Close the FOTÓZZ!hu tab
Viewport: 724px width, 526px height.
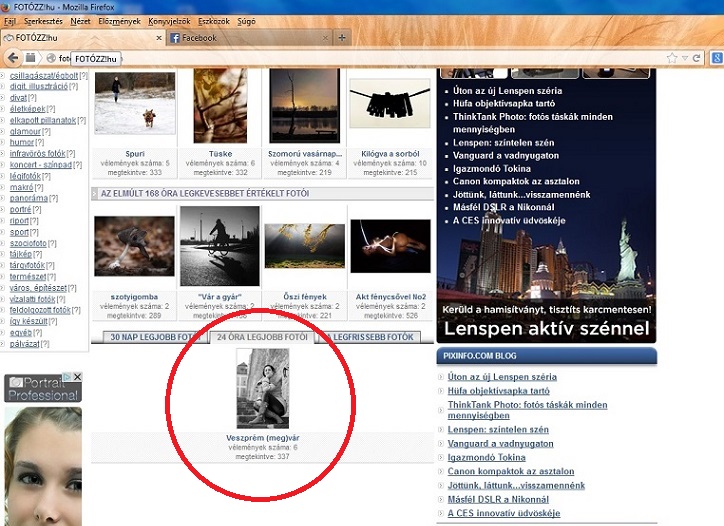159,38
